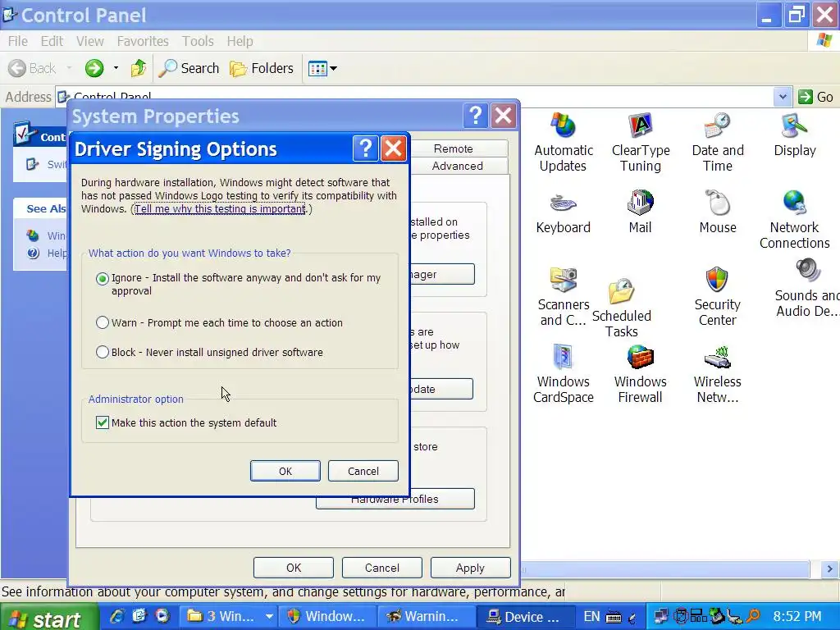Viewport: 840px width, 630px height.
Task: Click the Up folder toolbar icon
Action: click(x=138, y=68)
